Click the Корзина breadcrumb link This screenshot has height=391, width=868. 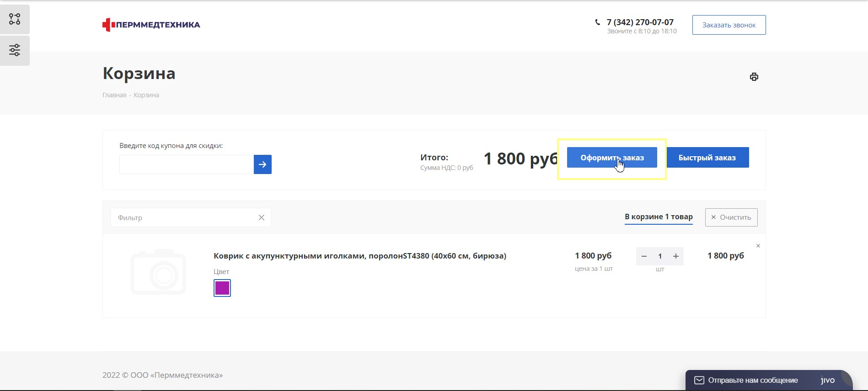(146, 95)
